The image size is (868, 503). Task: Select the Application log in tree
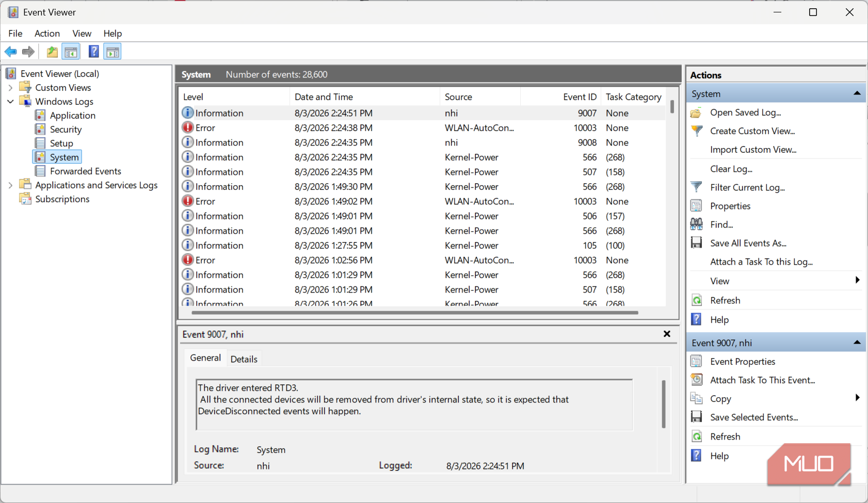(73, 116)
